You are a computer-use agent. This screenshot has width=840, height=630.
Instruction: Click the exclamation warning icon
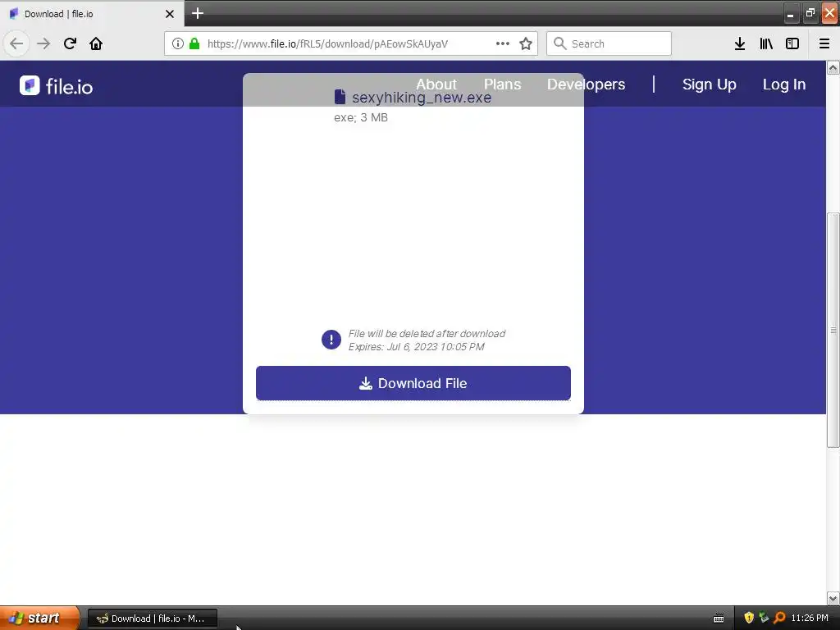[331, 340]
